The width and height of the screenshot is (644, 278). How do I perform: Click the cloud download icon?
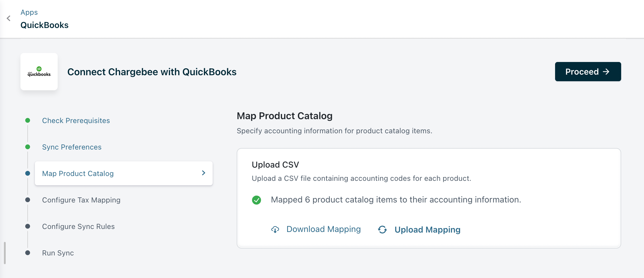point(275,230)
